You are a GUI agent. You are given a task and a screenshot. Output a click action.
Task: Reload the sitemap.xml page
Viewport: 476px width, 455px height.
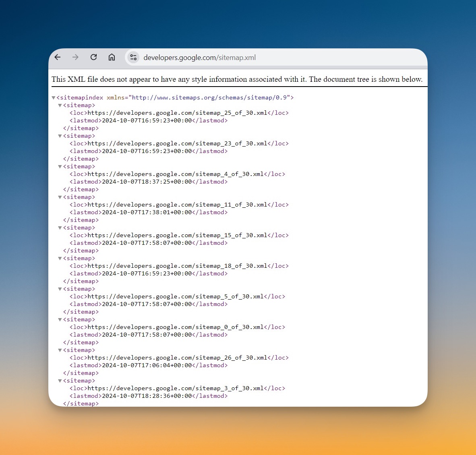[93, 57]
